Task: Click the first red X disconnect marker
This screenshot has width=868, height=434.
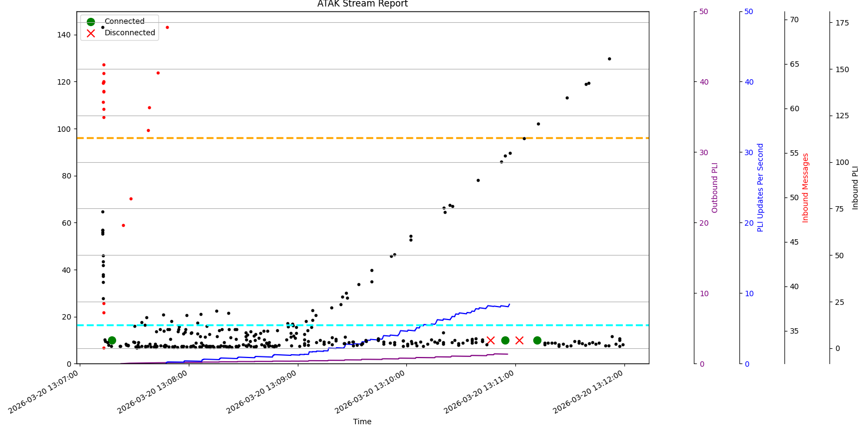Action: click(x=490, y=340)
